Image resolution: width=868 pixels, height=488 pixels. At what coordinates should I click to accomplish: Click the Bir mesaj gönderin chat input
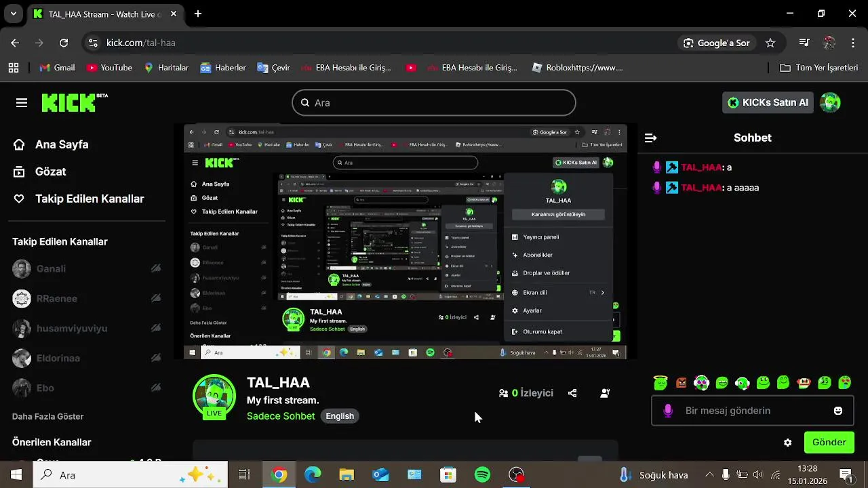(753, 411)
